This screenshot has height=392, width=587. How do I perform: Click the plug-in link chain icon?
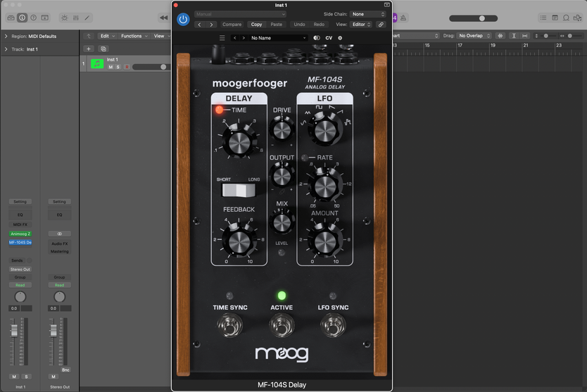pos(381,25)
